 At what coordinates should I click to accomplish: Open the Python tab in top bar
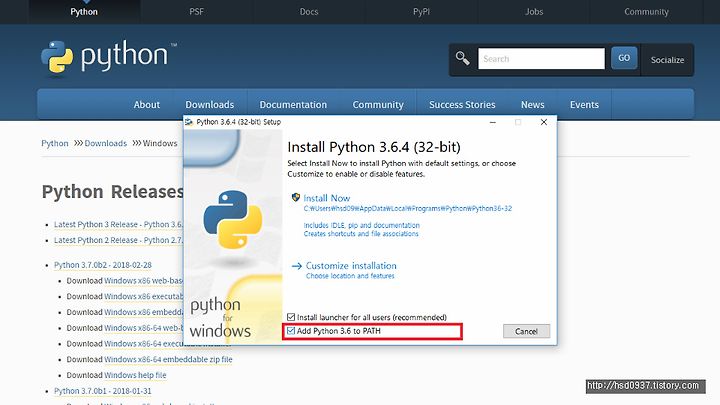pyautogui.click(x=84, y=12)
